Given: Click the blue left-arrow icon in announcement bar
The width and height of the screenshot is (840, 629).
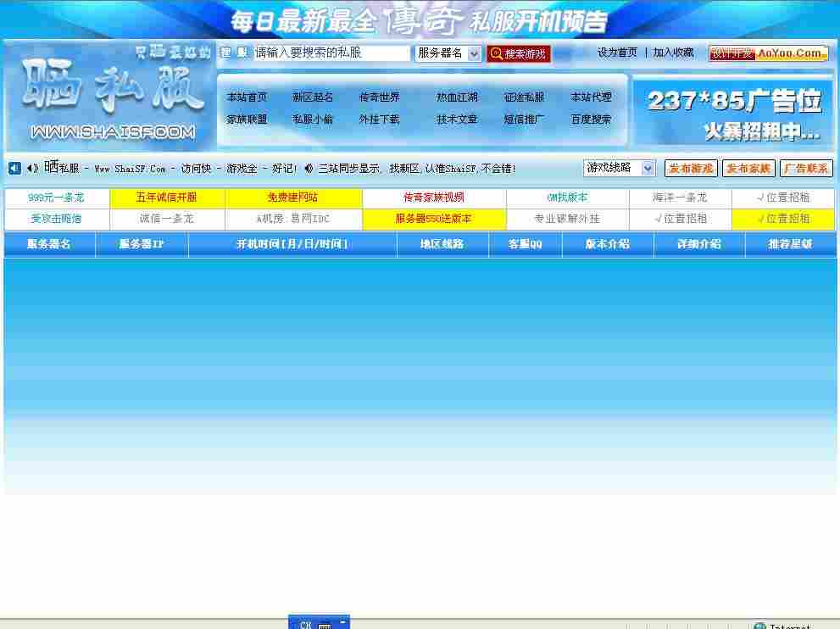Looking at the screenshot, I should (x=13, y=169).
